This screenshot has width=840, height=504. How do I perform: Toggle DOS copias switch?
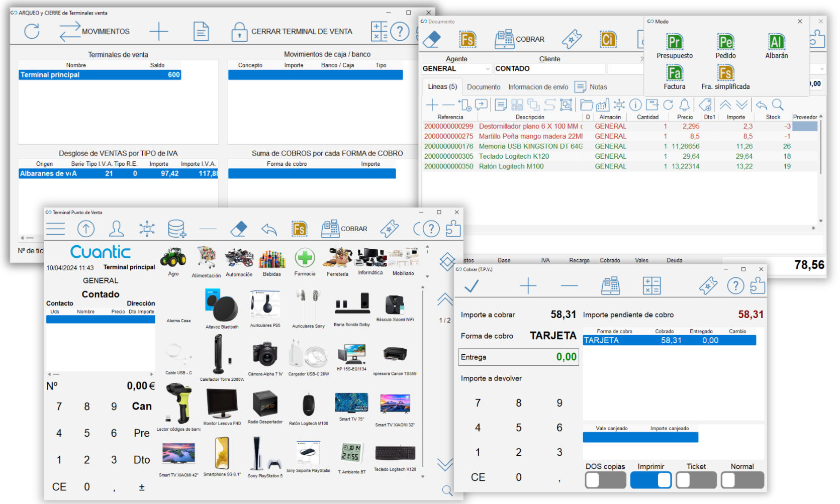tap(605, 480)
